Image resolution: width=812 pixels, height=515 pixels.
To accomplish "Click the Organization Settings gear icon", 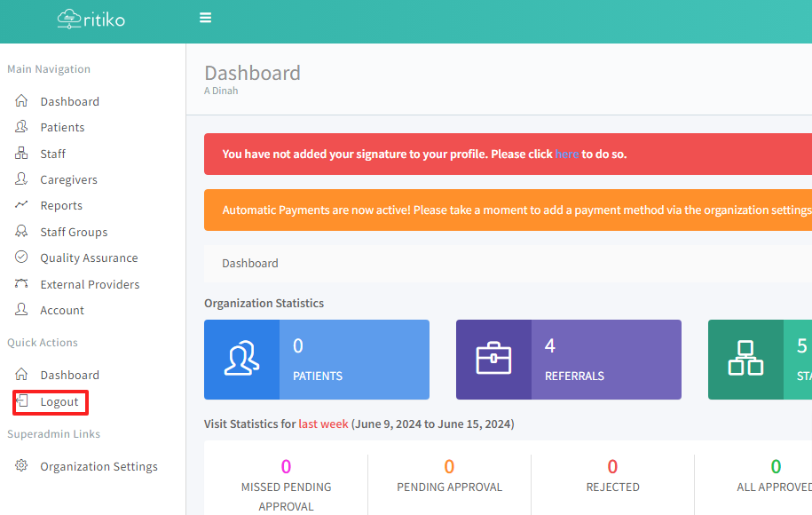I will pos(21,466).
